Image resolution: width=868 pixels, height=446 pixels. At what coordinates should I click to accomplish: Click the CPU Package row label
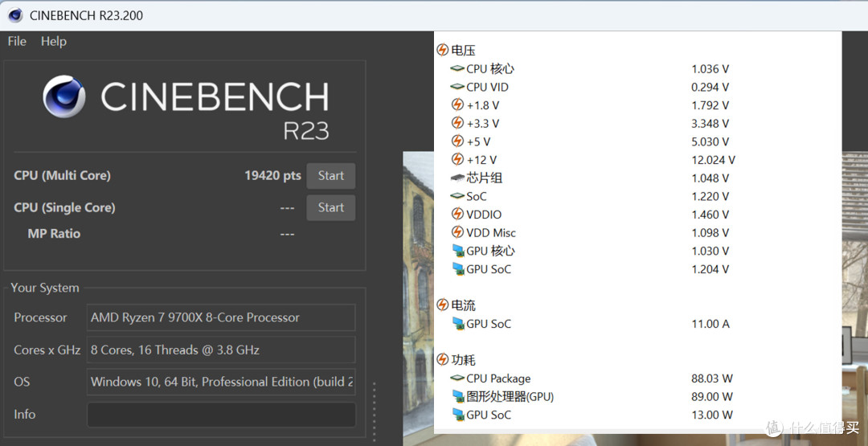pyautogui.click(x=498, y=379)
